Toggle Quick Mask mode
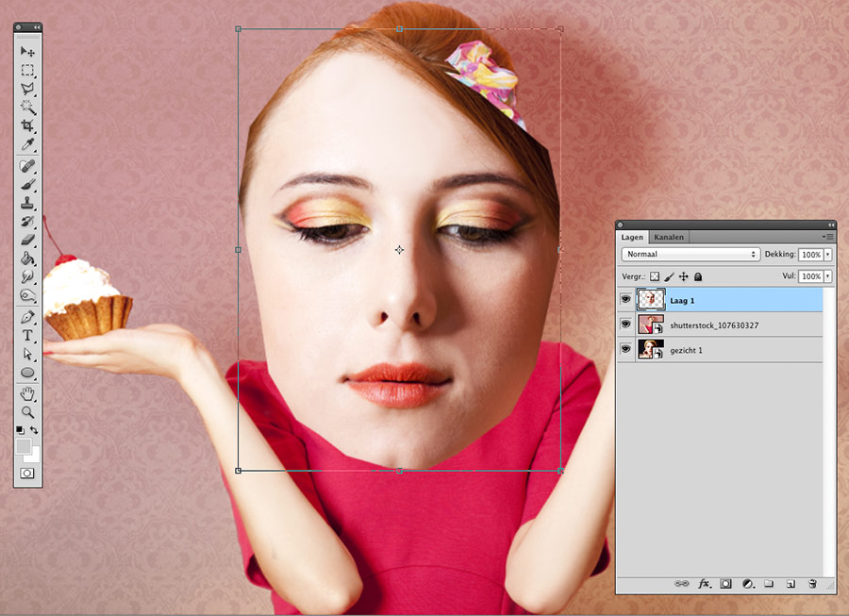 (27, 474)
